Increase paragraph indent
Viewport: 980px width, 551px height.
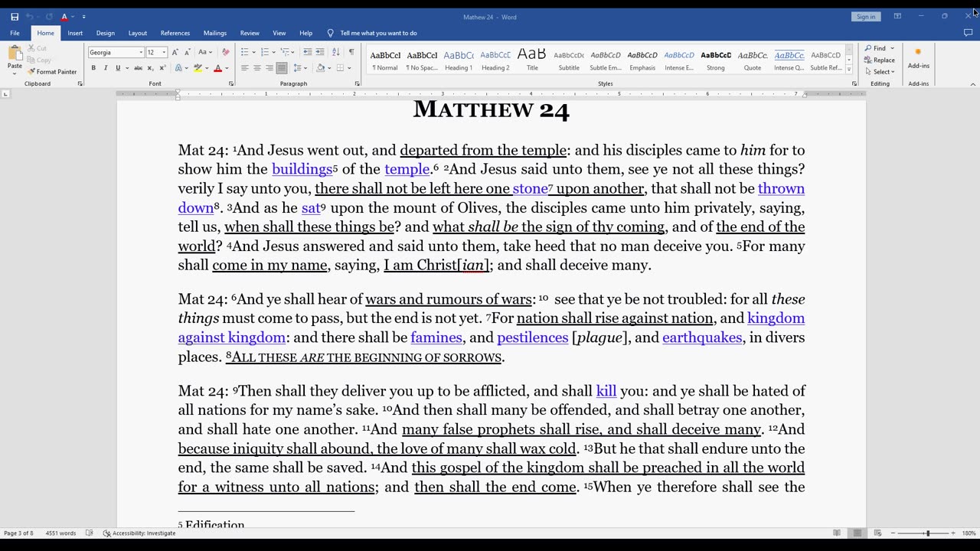320,52
